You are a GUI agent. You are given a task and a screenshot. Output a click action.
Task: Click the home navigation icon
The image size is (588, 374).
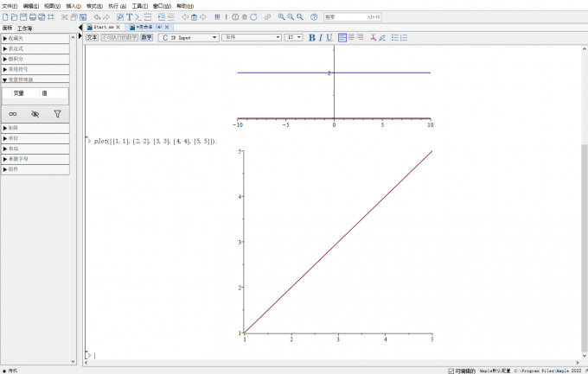tap(193, 16)
